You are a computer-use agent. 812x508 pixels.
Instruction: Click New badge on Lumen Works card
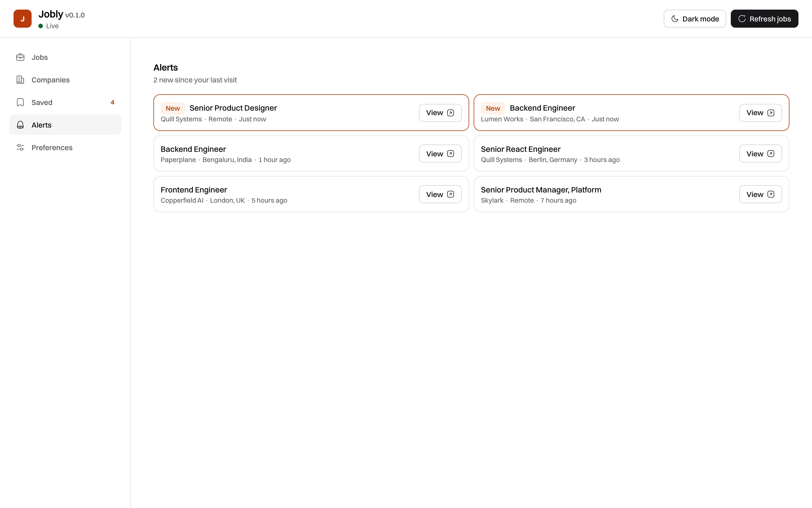coord(493,108)
